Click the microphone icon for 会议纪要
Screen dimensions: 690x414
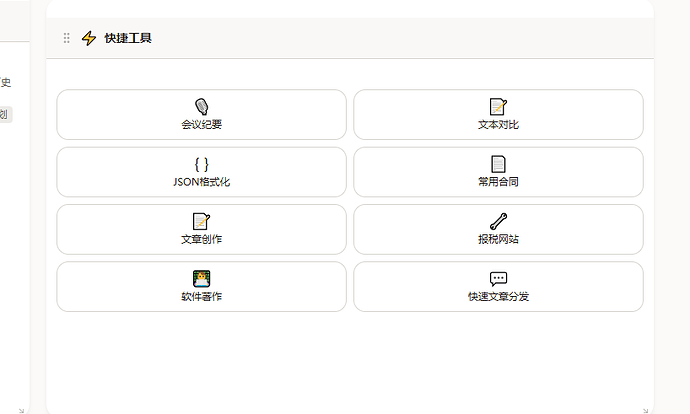click(201, 107)
